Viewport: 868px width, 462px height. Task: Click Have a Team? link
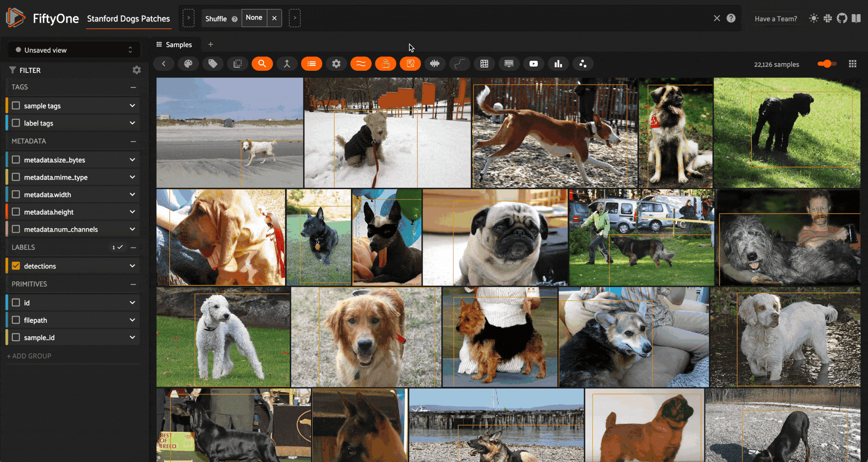[x=776, y=19]
